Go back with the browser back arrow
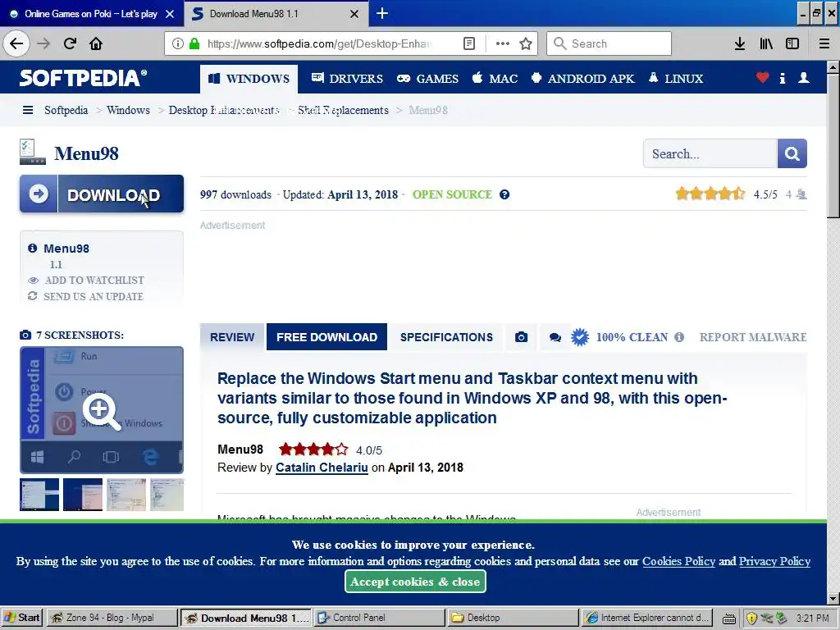840x630 pixels. [x=16, y=43]
